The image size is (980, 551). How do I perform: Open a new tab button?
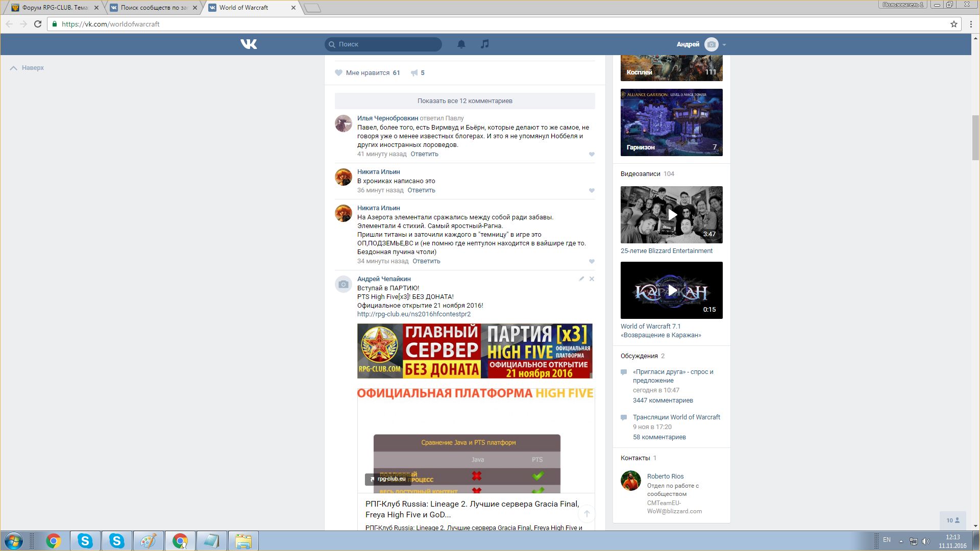tap(312, 8)
